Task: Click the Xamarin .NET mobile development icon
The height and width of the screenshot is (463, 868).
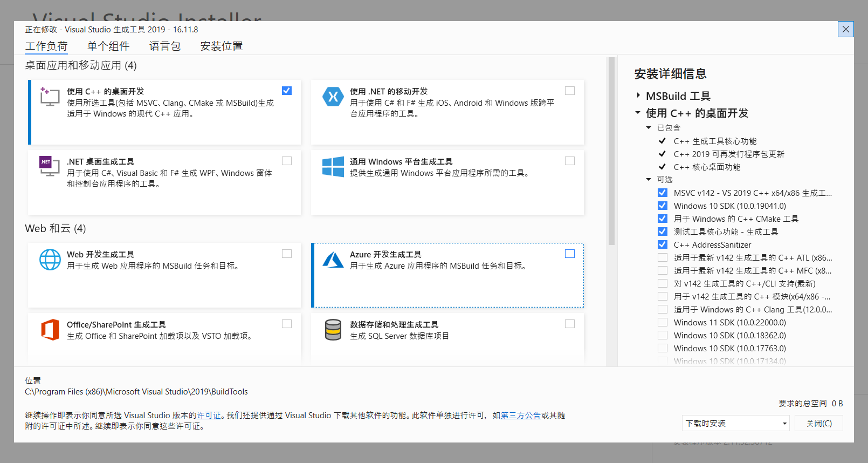Action: click(333, 97)
